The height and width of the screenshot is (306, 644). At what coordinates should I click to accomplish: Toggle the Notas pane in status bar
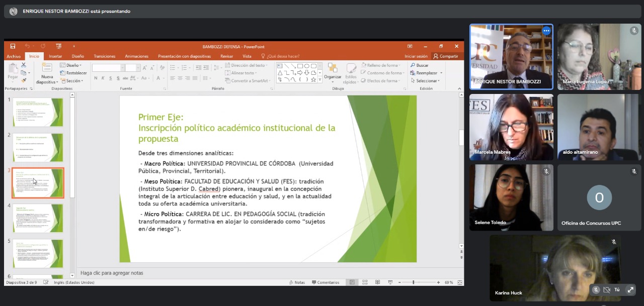(297, 282)
